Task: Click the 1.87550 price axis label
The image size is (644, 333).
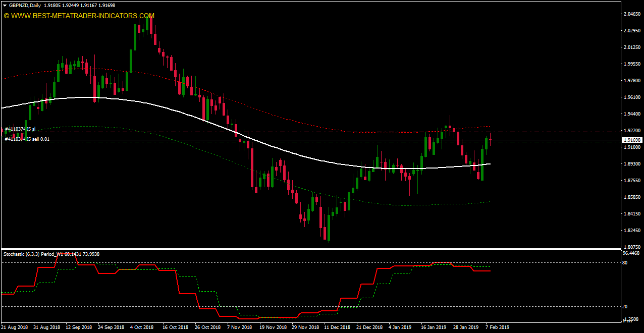Action: (632, 181)
